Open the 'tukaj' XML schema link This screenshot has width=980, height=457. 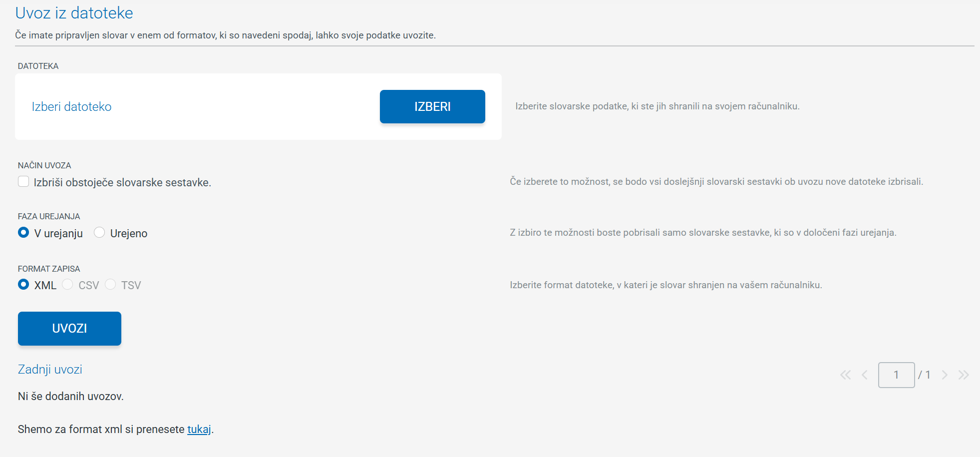[x=199, y=430]
